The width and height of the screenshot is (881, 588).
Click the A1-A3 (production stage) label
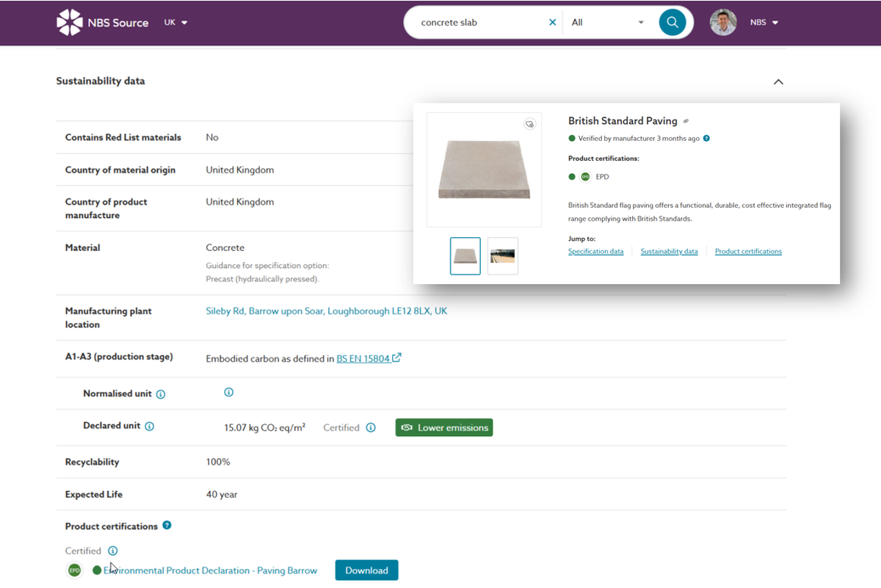[x=119, y=357]
